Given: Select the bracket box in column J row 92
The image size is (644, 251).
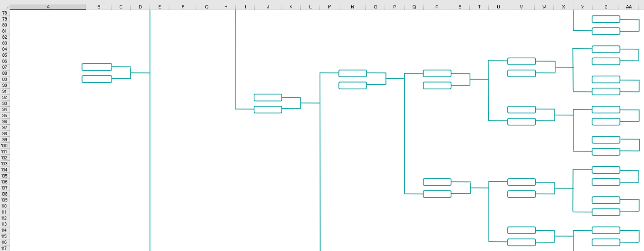Looking at the screenshot, I should click(267, 97).
